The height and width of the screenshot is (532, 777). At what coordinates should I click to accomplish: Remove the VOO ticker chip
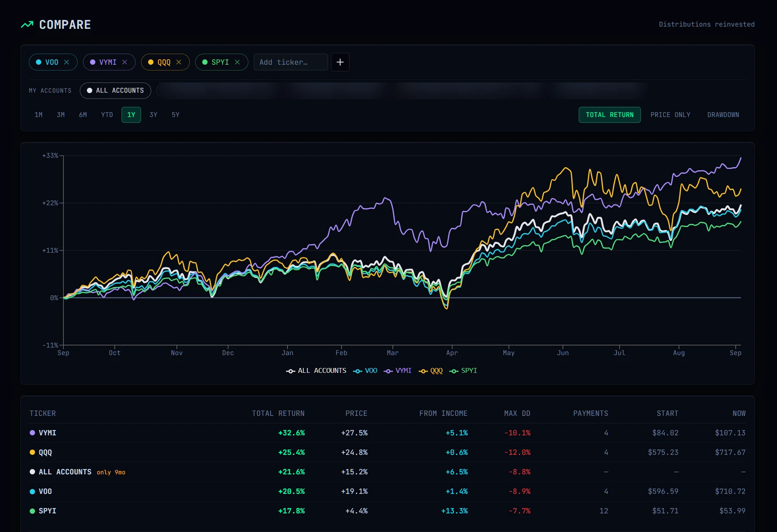(67, 62)
